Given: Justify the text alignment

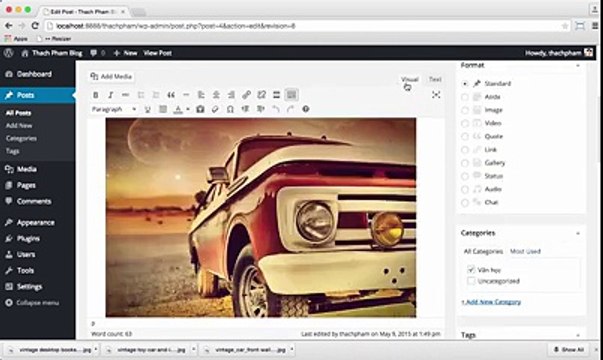Looking at the screenshot, I should (163, 110).
